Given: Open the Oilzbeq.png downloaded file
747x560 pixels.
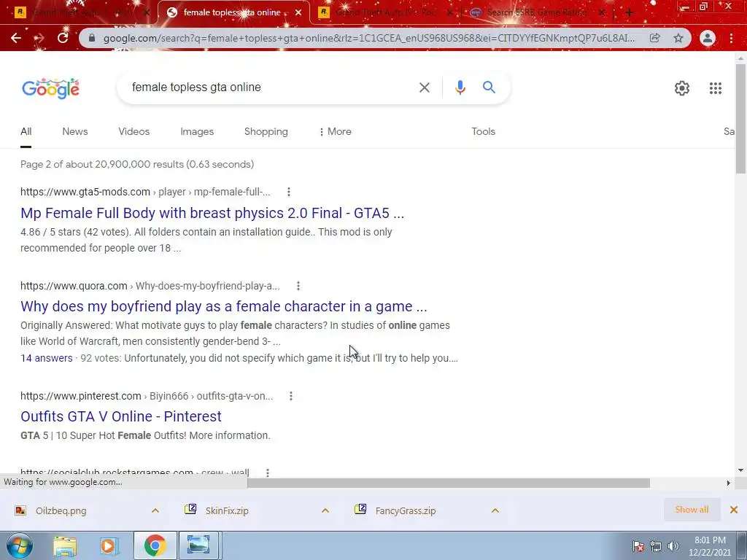Looking at the screenshot, I should [61, 511].
